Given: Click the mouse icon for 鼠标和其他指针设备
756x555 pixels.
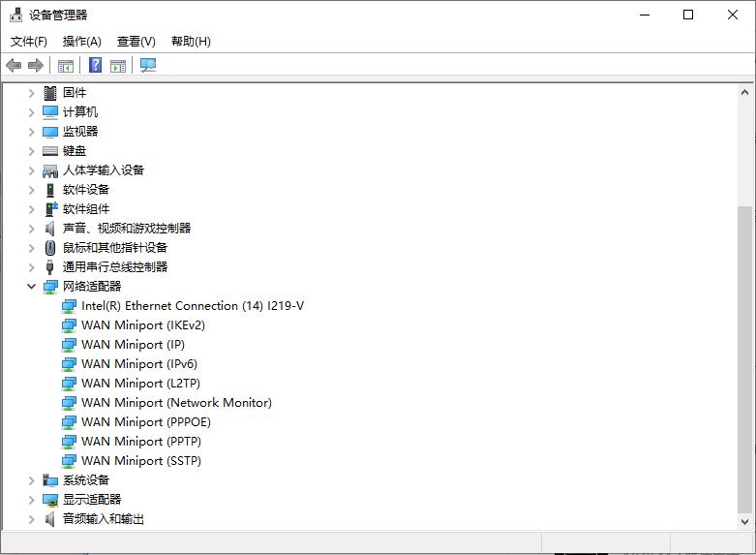Looking at the screenshot, I should 50,248.
